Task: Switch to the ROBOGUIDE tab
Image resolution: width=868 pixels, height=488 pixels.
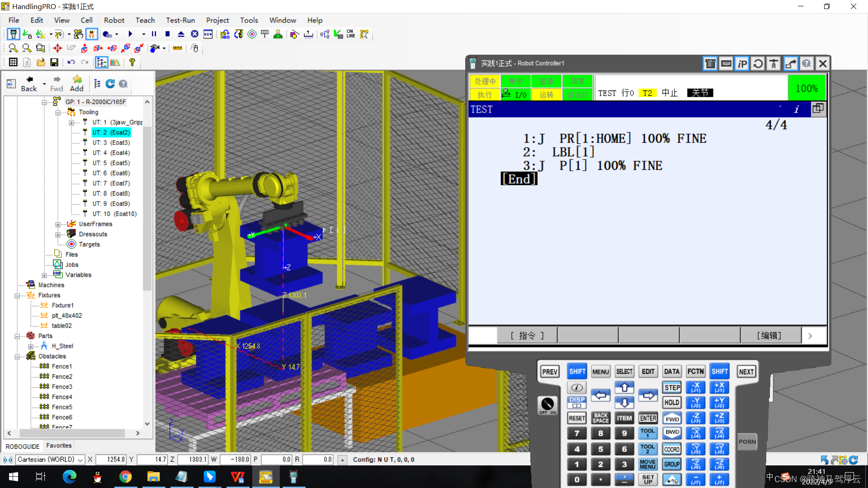Action: (x=23, y=446)
